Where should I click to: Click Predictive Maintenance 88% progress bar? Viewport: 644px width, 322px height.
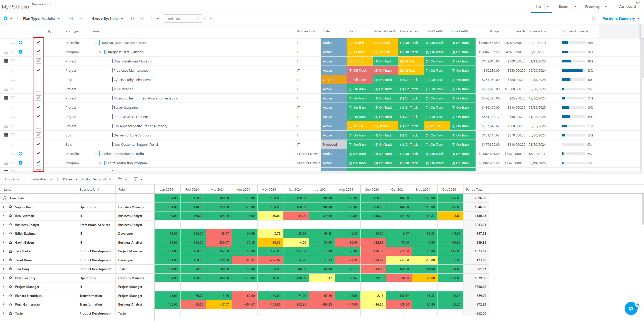click(574, 70)
